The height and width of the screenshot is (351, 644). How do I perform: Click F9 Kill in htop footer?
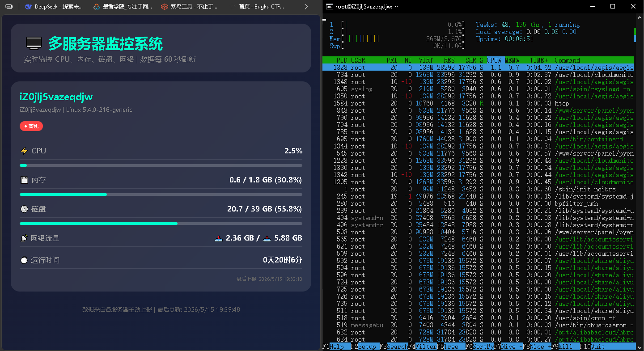point(563,347)
